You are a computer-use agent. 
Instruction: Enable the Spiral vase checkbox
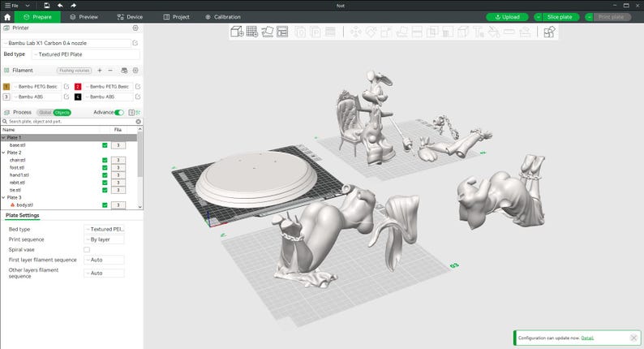click(87, 249)
